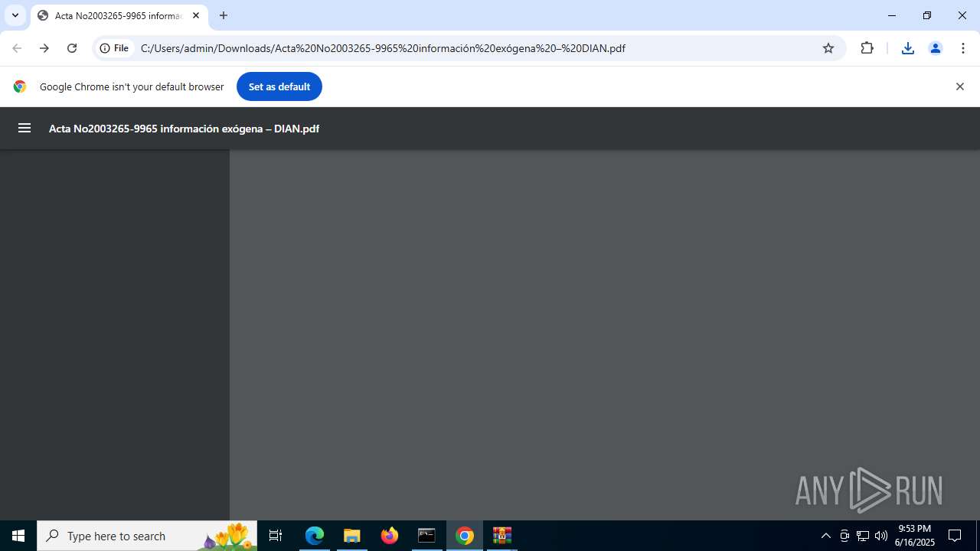
Task: Open the terminal window on taskbar
Action: (426, 536)
